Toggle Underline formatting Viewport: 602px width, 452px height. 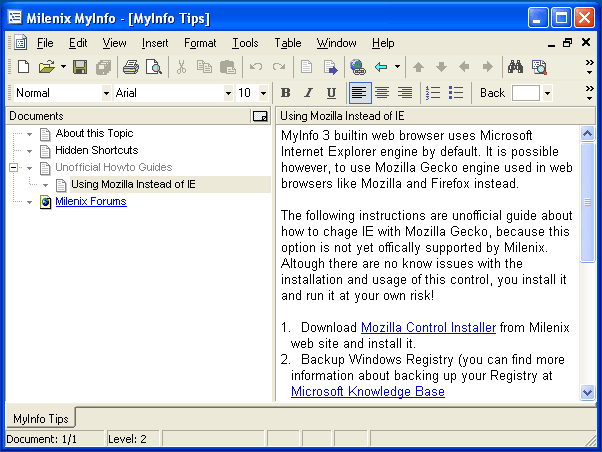tap(331, 93)
